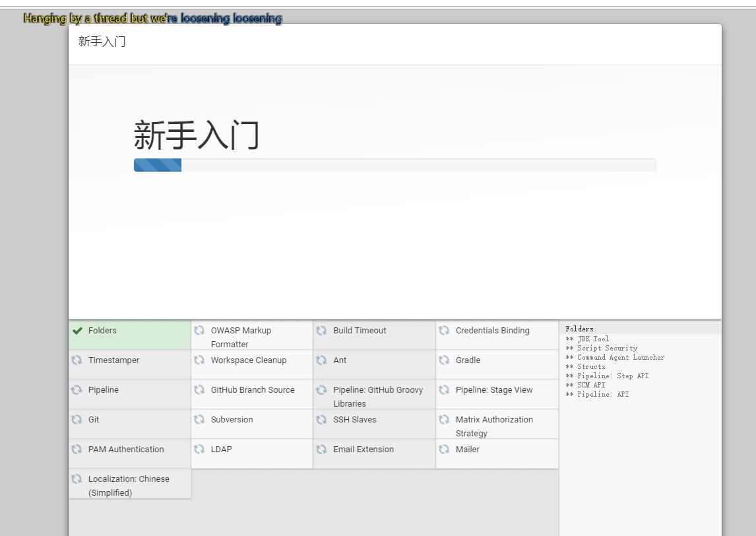The width and height of the screenshot is (756, 536).
Task: Select the SSH Slaves plugin label
Action: coord(355,419)
